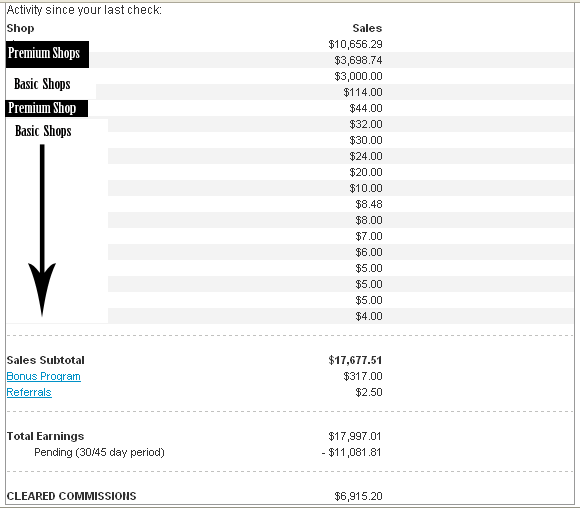
Task: Click the CLEARED COMMISSIONS label
Action: click(x=71, y=496)
